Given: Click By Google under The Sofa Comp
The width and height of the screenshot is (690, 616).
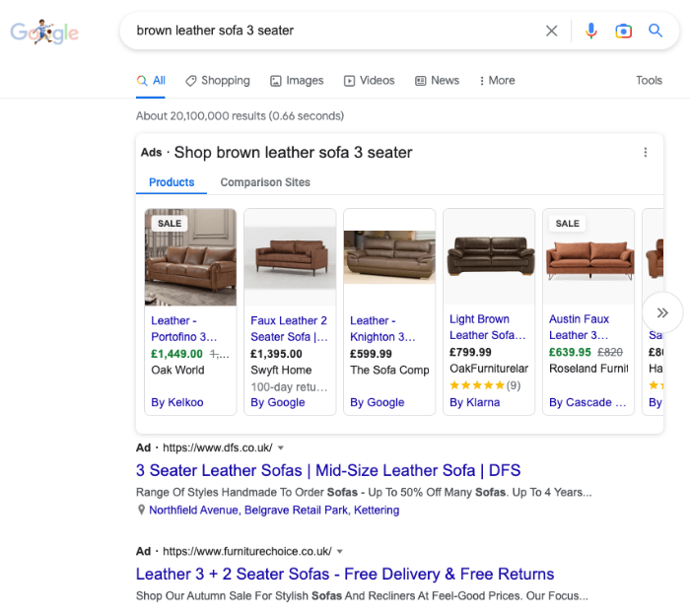Looking at the screenshot, I should point(378,402).
